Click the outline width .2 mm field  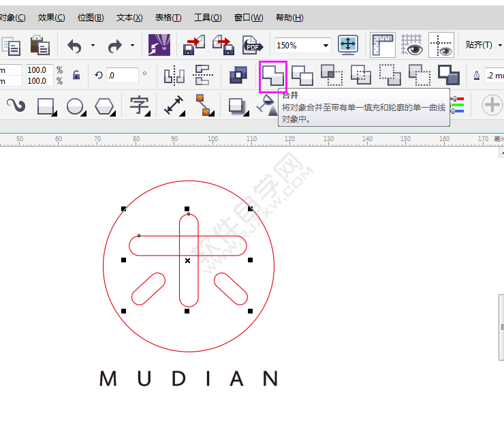click(x=494, y=76)
